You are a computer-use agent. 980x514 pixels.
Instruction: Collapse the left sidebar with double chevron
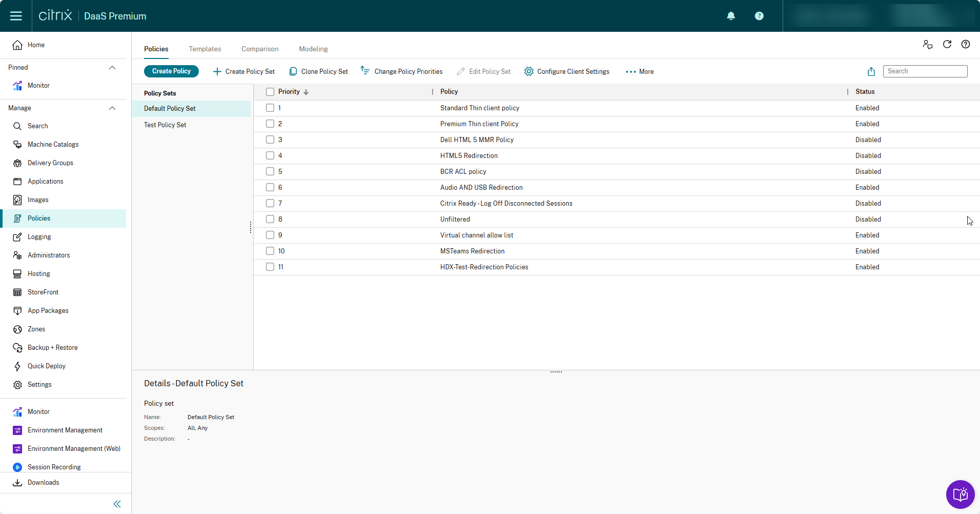tap(117, 504)
